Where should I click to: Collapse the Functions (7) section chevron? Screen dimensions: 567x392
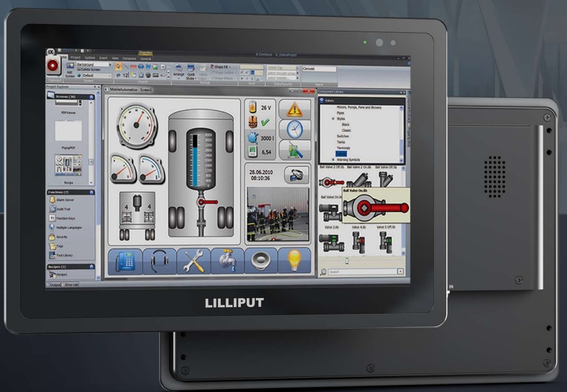point(91,192)
